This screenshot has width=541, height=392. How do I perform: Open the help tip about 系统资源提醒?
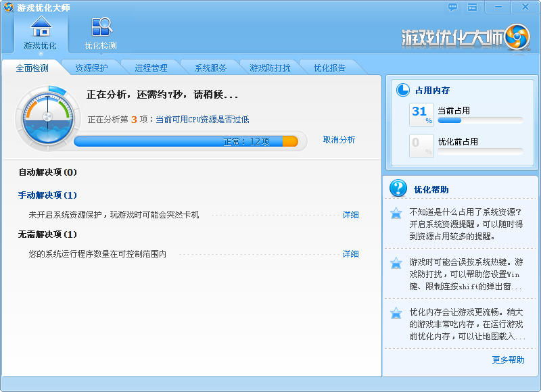tap(466, 224)
